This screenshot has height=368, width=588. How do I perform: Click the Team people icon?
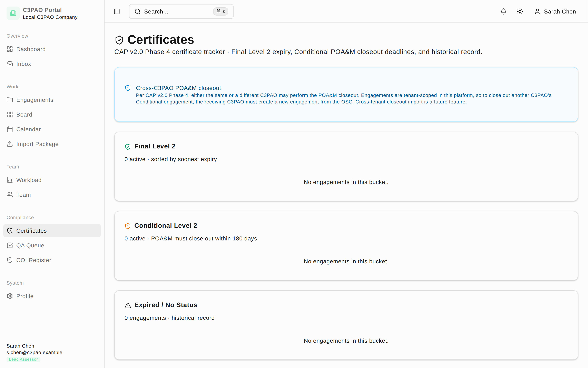click(10, 195)
